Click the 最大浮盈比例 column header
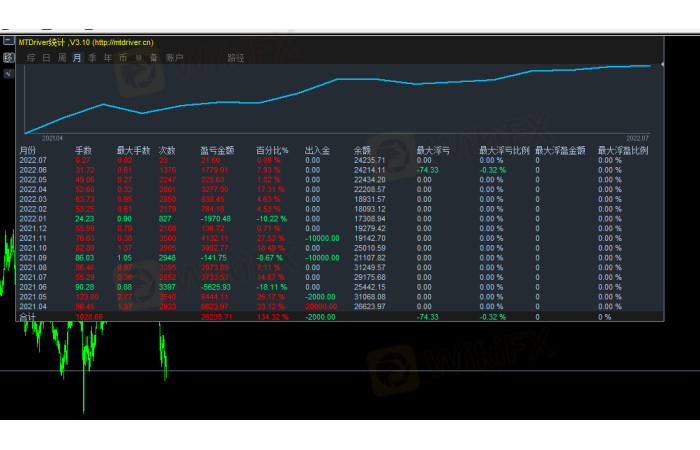700x450 pixels. [x=623, y=150]
